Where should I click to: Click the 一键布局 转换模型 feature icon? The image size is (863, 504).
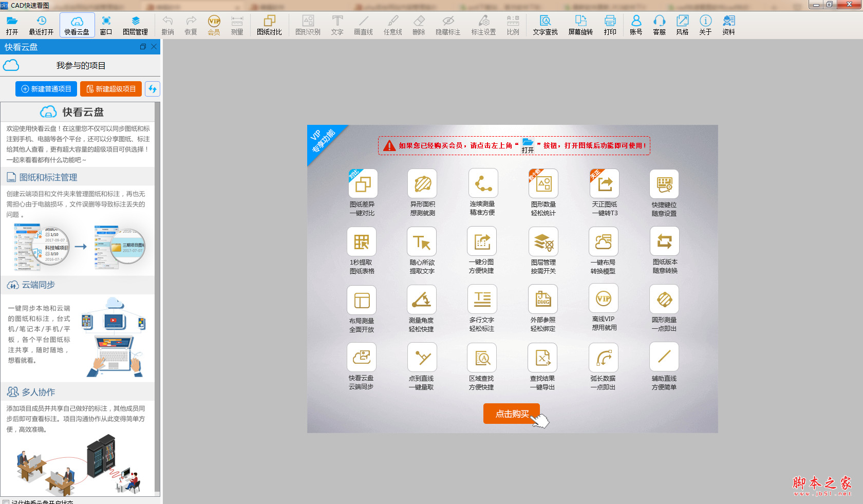pos(604,241)
